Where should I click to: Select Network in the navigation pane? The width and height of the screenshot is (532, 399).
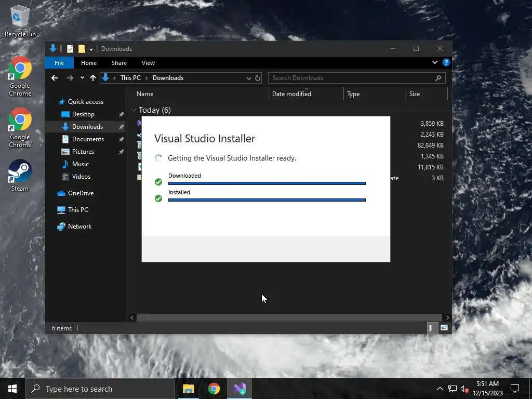79,227
